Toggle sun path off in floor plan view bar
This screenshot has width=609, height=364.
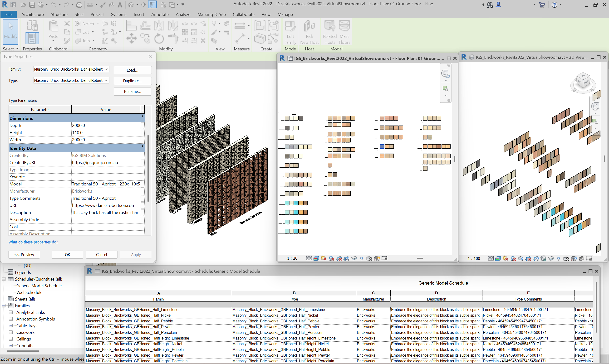tap(324, 258)
